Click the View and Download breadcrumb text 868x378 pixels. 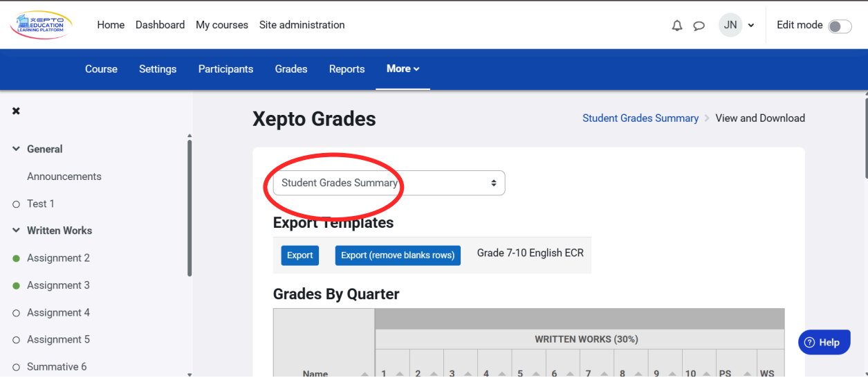pyautogui.click(x=760, y=118)
